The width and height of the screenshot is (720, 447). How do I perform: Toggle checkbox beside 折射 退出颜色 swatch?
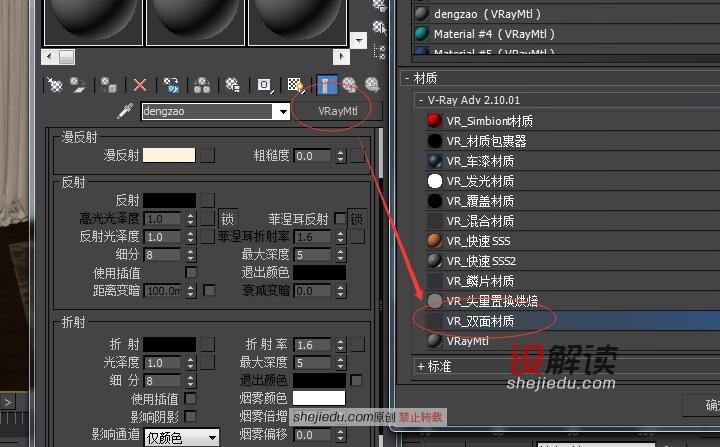coord(356,380)
